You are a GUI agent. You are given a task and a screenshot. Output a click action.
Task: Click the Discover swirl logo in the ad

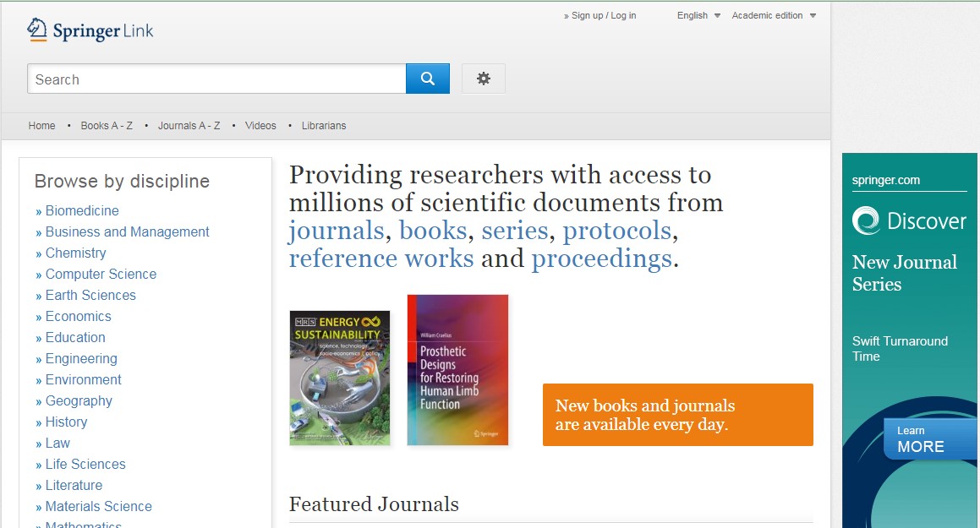(866, 220)
